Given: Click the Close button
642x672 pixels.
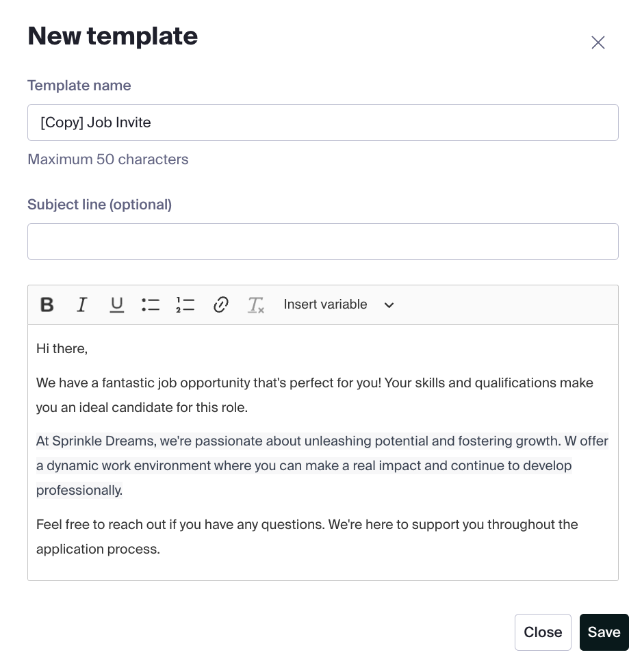Looking at the screenshot, I should point(543,632).
